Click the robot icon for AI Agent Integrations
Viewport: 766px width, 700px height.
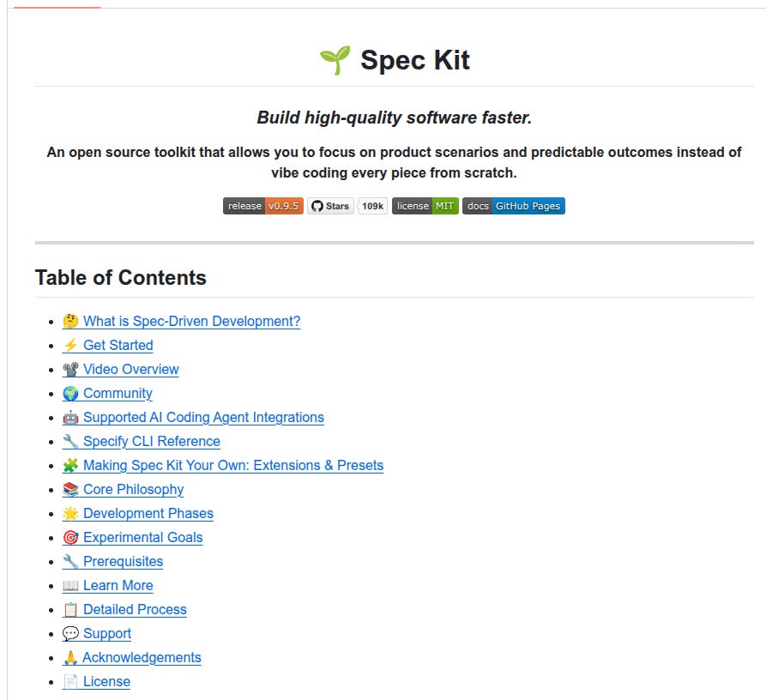click(x=70, y=417)
